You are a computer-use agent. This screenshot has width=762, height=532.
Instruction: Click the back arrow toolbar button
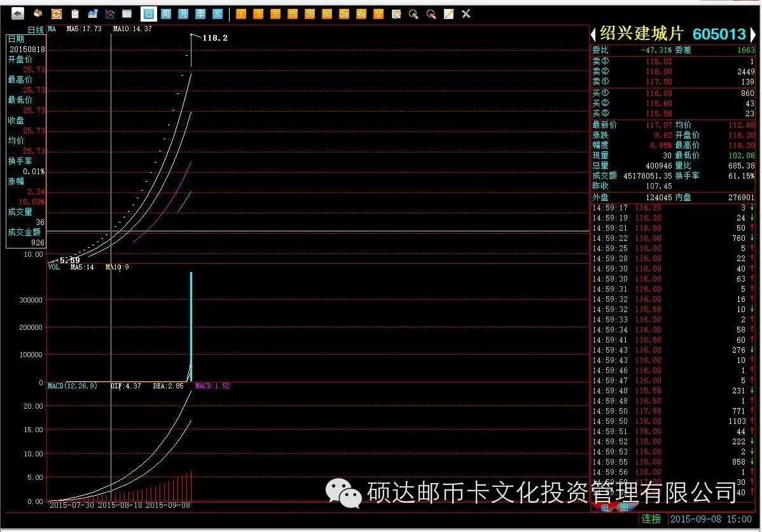[x=18, y=13]
